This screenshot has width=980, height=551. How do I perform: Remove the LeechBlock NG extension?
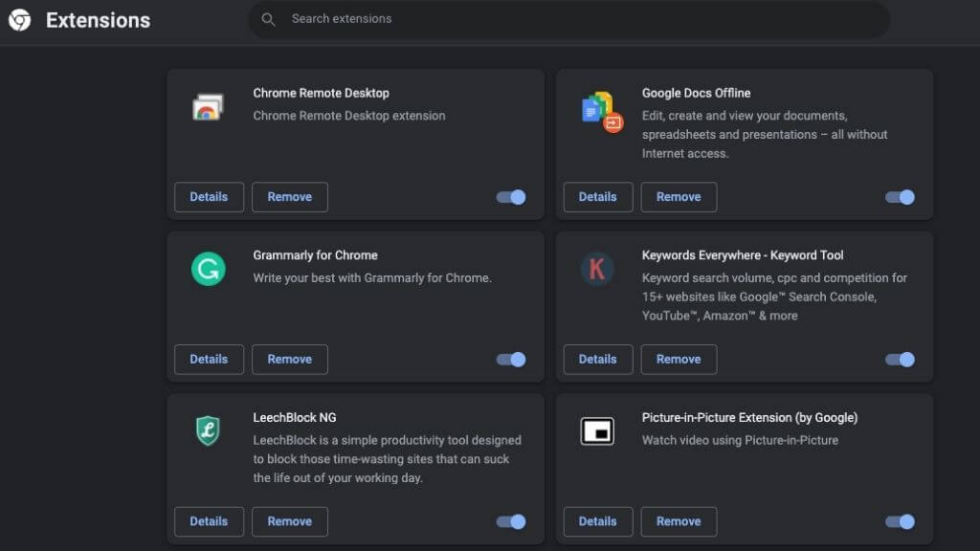click(289, 521)
